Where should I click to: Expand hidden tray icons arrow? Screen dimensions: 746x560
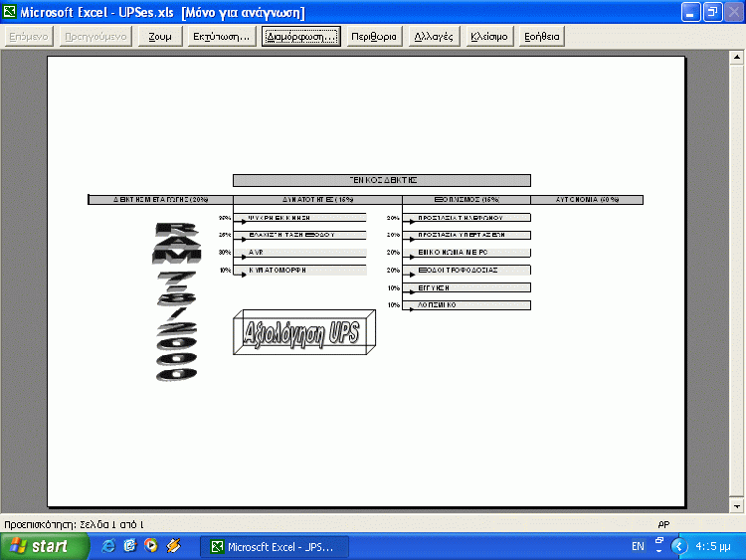tap(679, 546)
